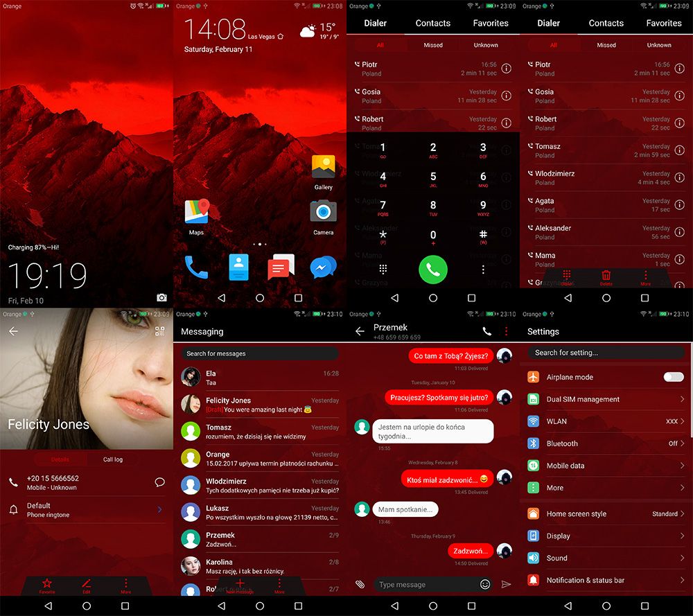The image size is (693, 616).
Task: Open the red three-dot menu in the Przemek chat header
Action: 506,331
